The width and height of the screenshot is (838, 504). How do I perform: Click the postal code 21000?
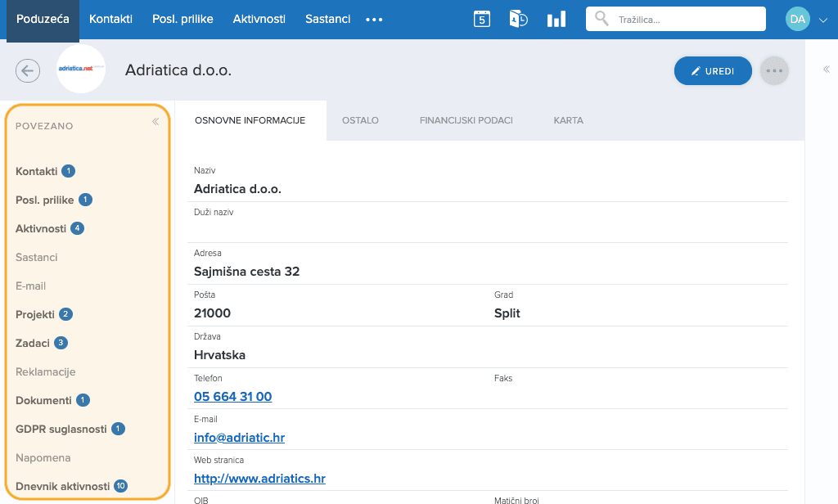[x=212, y=313]
